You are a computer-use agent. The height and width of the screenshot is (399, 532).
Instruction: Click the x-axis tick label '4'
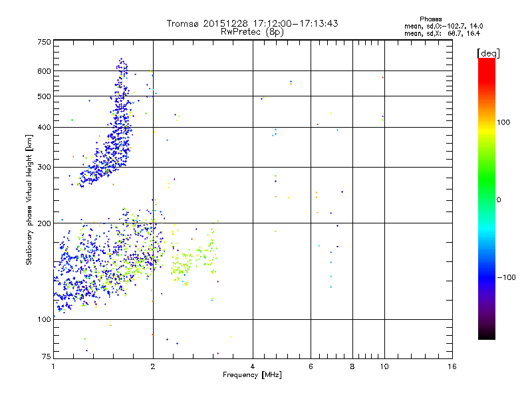[x=253, y=366]
